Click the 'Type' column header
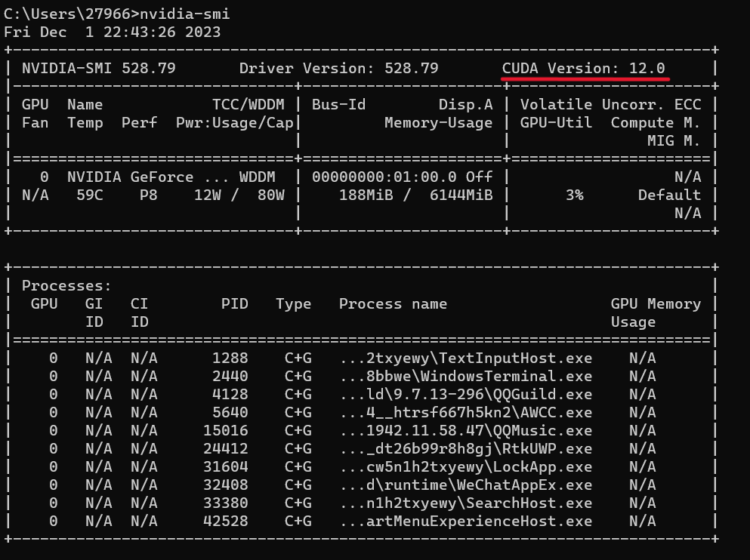The height and width of the screenshot is (560, 750). pos(294,304)
